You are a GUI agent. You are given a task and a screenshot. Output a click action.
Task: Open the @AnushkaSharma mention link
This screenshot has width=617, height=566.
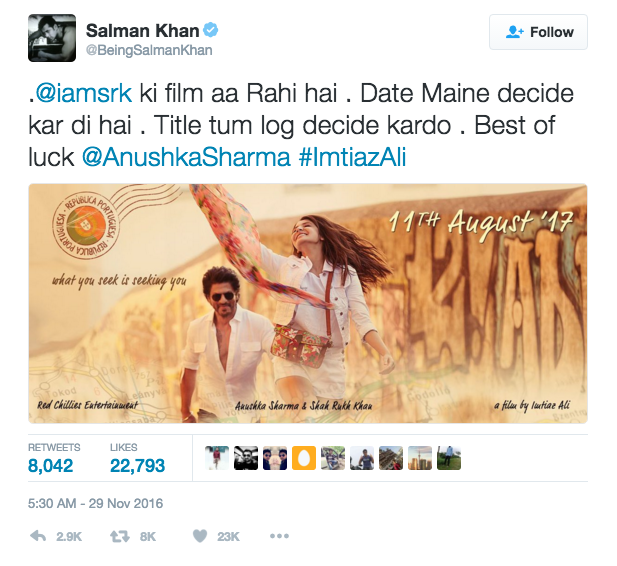[x=186, y=157]
